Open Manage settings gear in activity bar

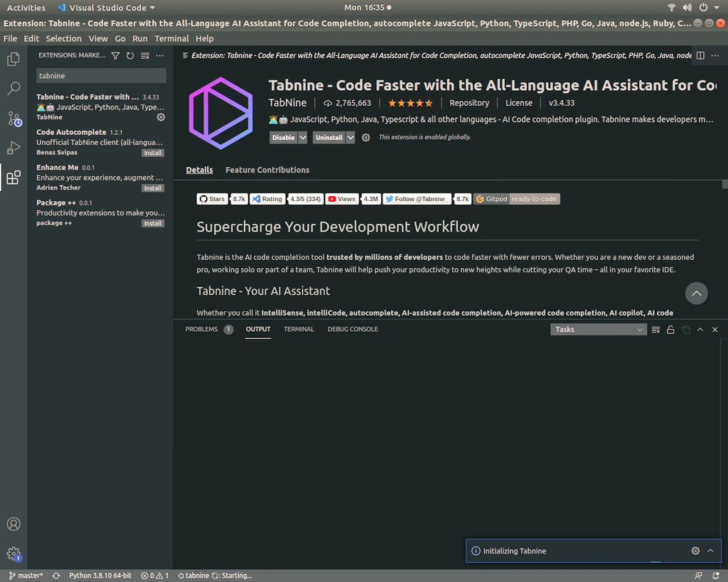[13, 553]
